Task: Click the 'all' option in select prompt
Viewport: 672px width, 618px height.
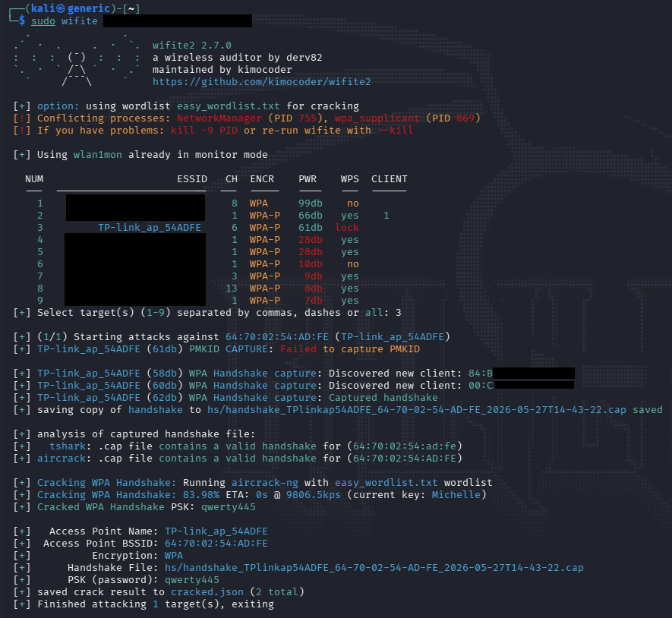Action: pos(374,313)
